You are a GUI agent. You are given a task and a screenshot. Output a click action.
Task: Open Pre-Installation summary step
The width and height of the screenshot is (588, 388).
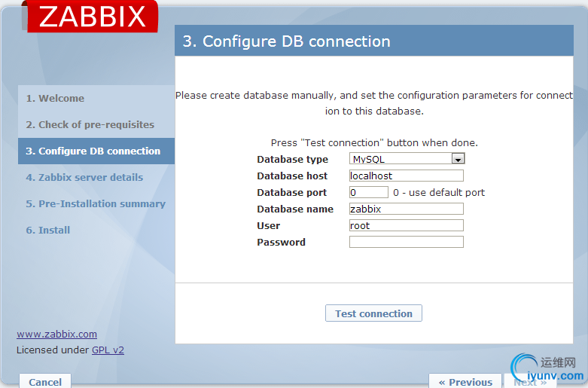[96, 203]
